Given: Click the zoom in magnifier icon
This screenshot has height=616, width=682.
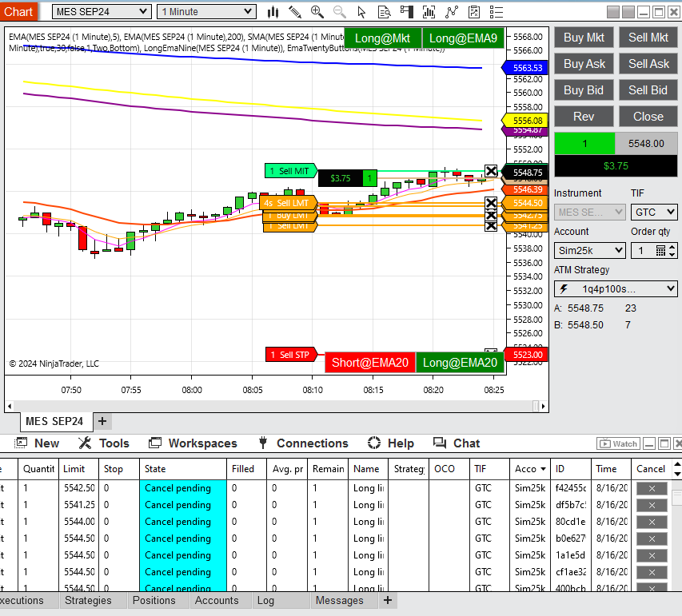Looking at the screenshot, I should point(317,12).
